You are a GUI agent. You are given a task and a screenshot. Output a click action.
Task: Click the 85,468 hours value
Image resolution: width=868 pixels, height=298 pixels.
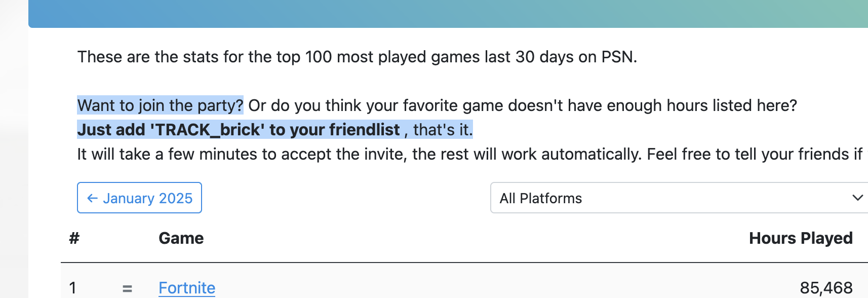coord(826,288)
